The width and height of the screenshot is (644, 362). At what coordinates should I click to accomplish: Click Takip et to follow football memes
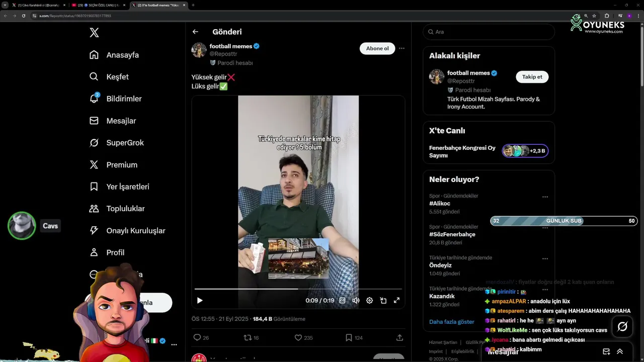532,77
